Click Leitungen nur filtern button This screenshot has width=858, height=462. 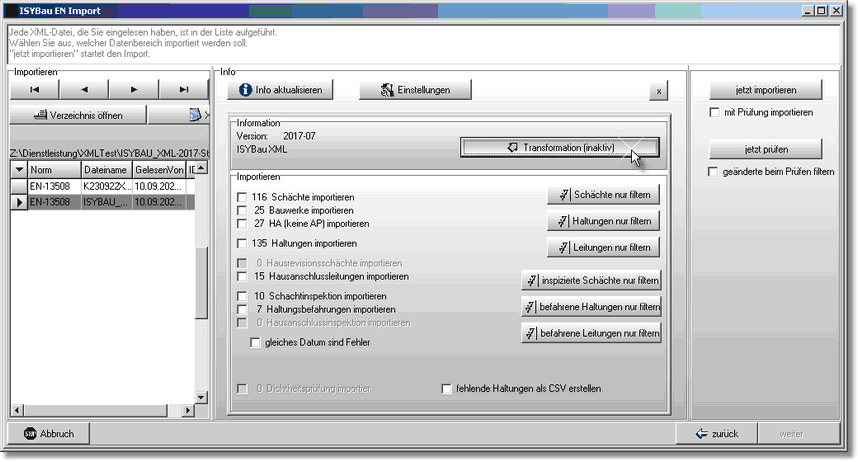[604, 247]
